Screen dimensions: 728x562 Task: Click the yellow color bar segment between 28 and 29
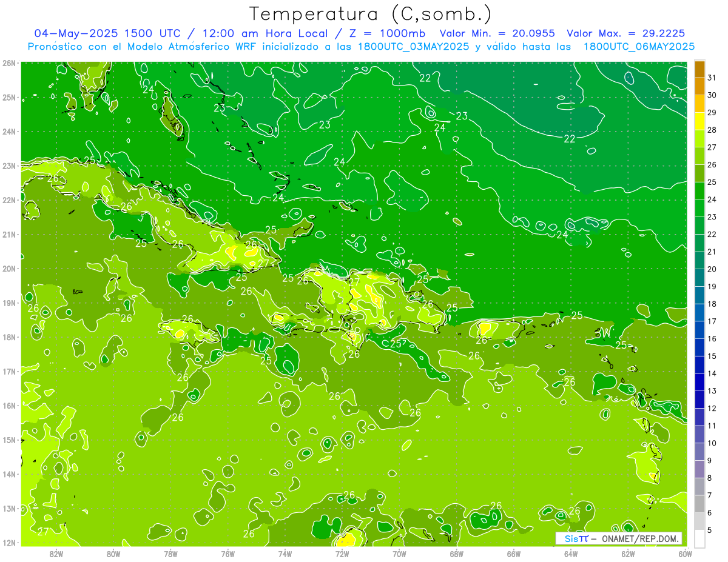(699, 121)
